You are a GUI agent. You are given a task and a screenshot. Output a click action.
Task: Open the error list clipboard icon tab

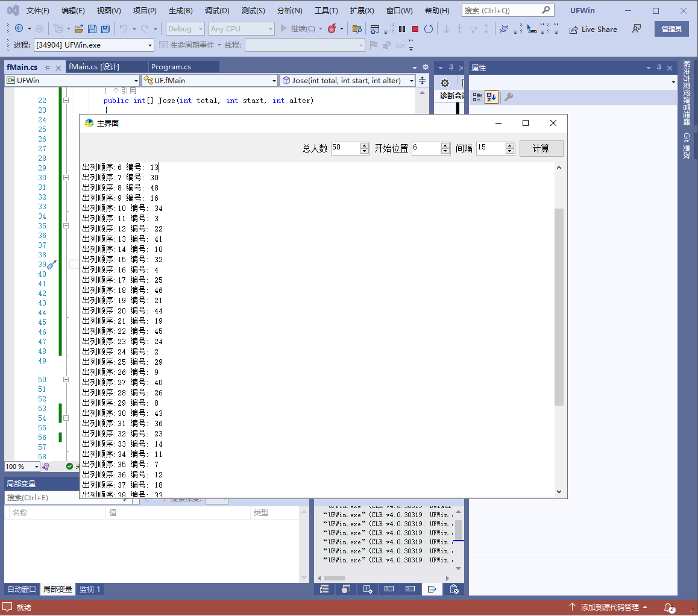tap(454, 589)
